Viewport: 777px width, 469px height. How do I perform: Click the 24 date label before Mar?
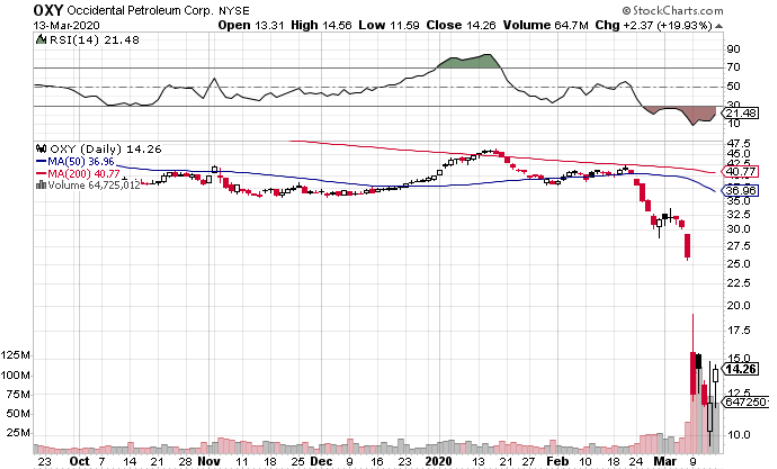tap(636, 462)
